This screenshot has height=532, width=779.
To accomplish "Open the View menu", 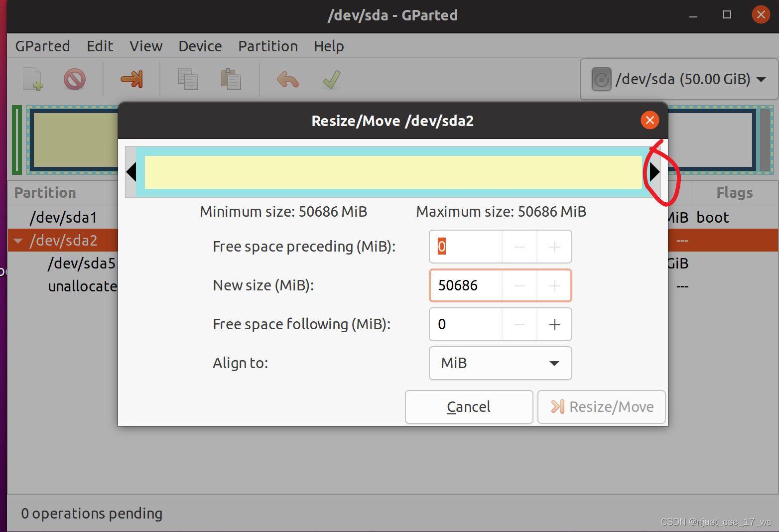I will pos(146,46).
